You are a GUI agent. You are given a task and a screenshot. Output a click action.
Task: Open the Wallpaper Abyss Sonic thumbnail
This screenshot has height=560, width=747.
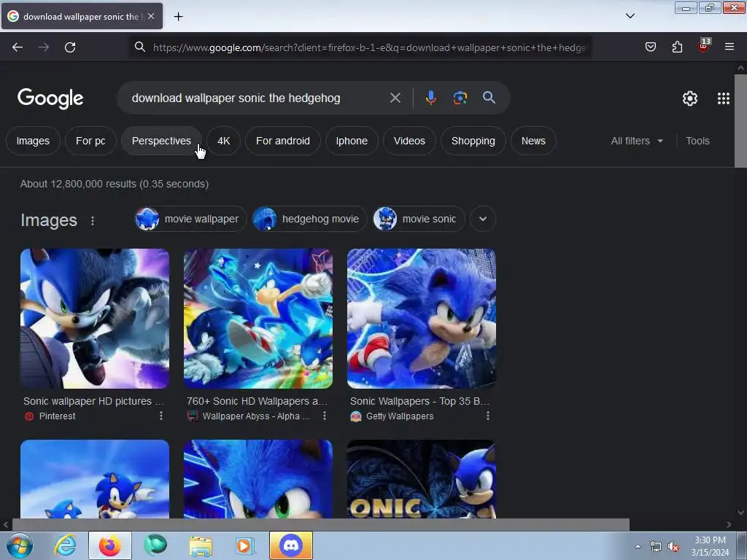point(258,319)
